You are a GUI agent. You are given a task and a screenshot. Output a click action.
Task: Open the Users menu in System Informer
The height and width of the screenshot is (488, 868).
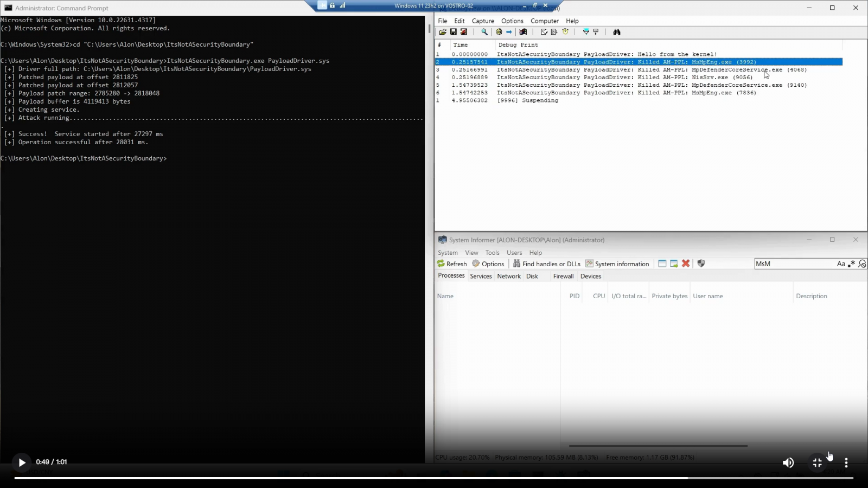(x=514, y=253)
